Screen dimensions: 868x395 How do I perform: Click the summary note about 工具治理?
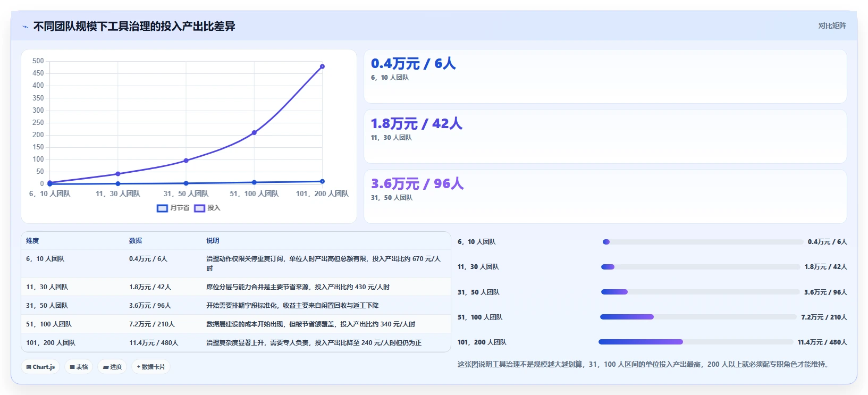point(644,364)
